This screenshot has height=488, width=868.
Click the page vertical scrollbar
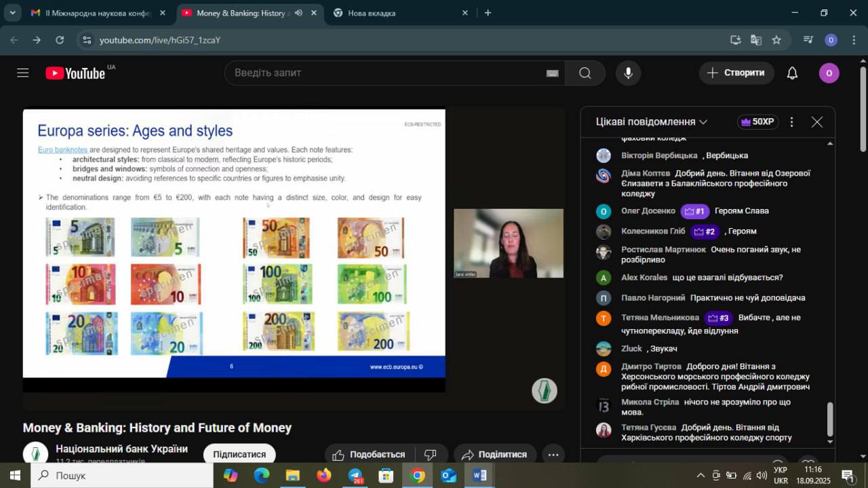point(863,109)
